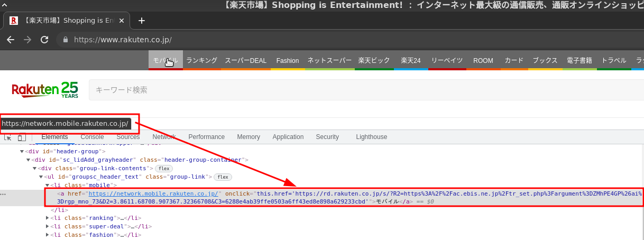This screenshot has width=644, height=240.
Task: Click the キーワード検索 search field
Action: click(317, 90)
